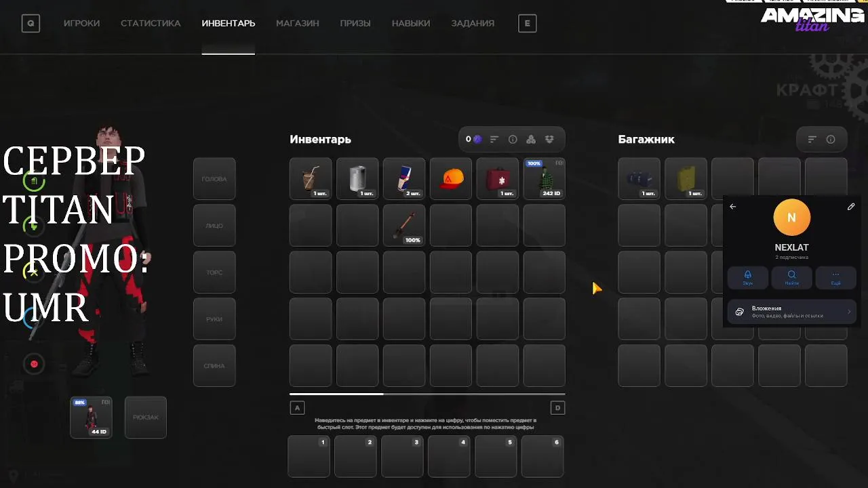Click the Найти search button
The image size is (868, 488).
(791, 277)
